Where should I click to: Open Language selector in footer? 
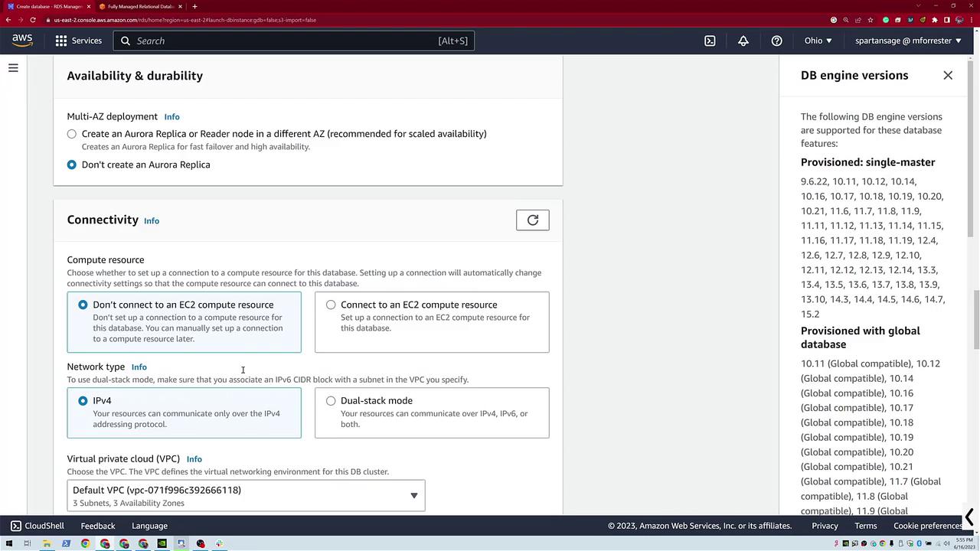[149, 526]
